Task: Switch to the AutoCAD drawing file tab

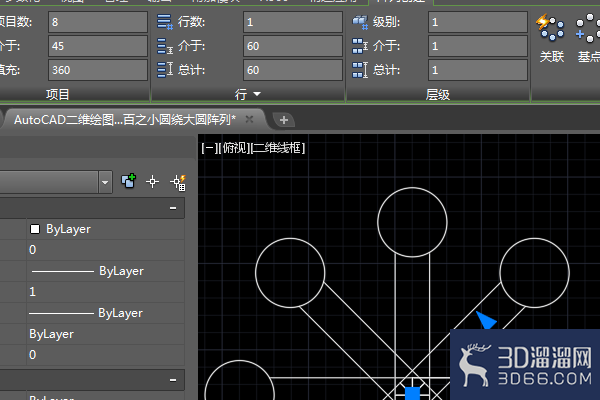Action: [125, 120]
